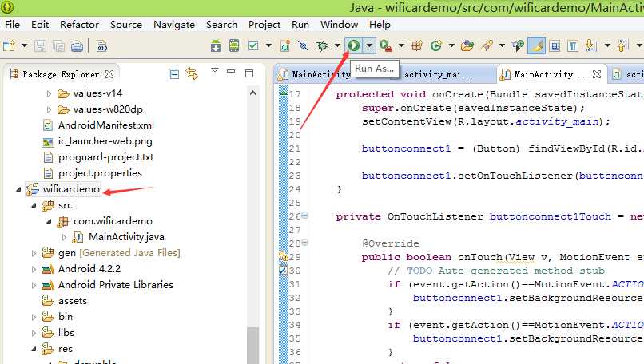Screen dimensions: 644x364
Task: Close the active MainActivity editor tab
Action: [x=597, y=74]
